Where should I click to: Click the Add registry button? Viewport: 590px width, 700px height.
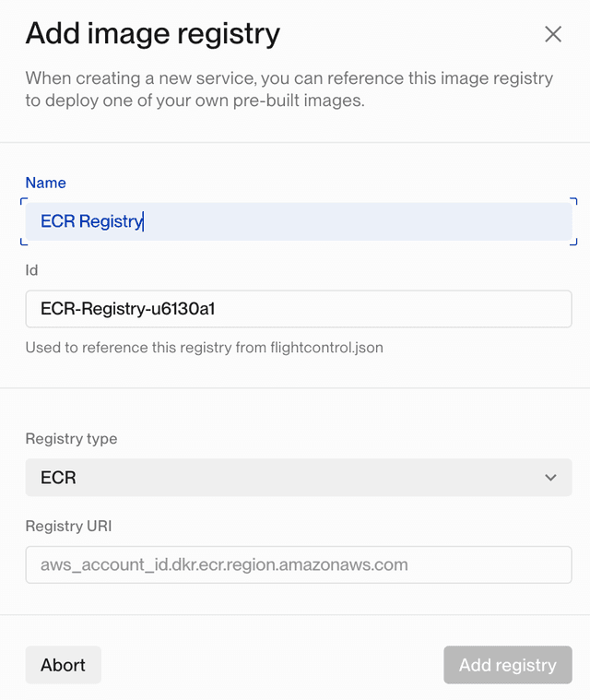coord(507,665)
